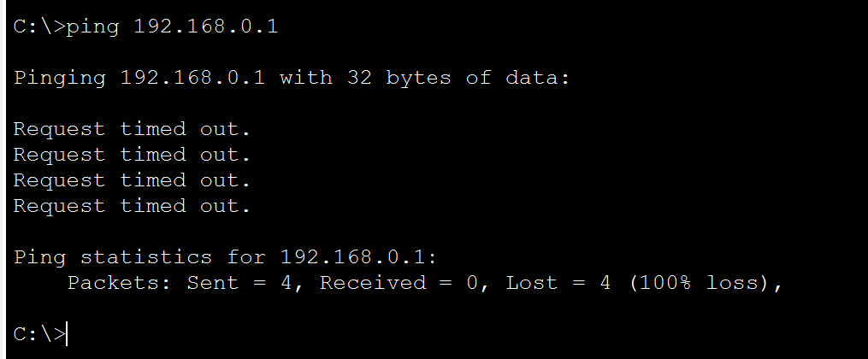868x359 pixels.
Task: Click the word 'data:' in the Pinging line
Action: pyautogui.click(x=538, y=78)
